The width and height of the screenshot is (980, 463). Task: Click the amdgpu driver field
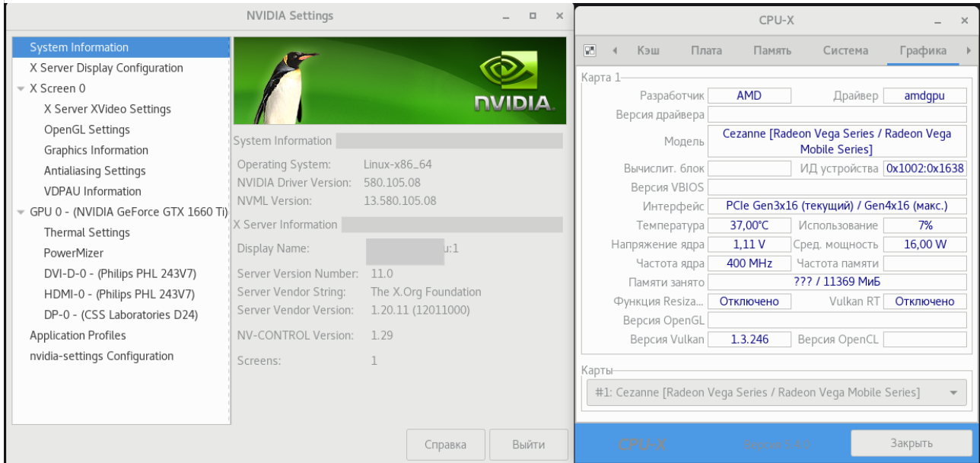coord(924,96)
